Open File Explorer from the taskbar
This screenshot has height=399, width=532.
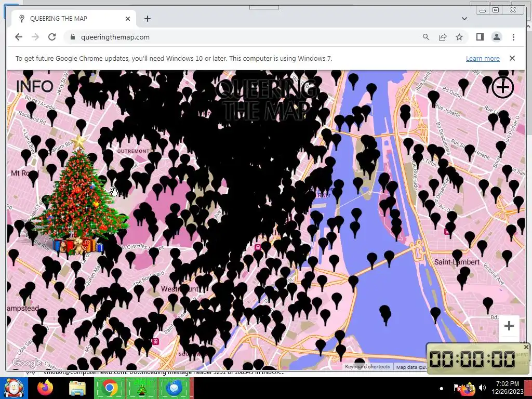click(77, 388)
